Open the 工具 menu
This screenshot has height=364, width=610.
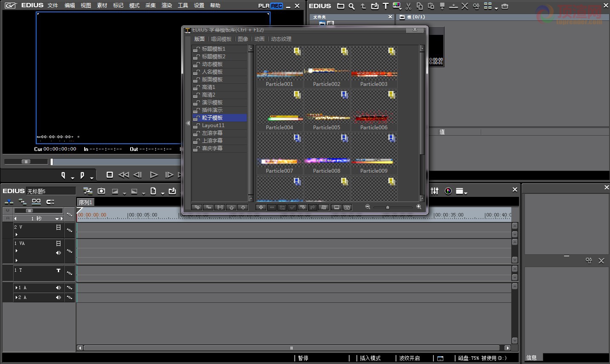click(x=183, y=6)
